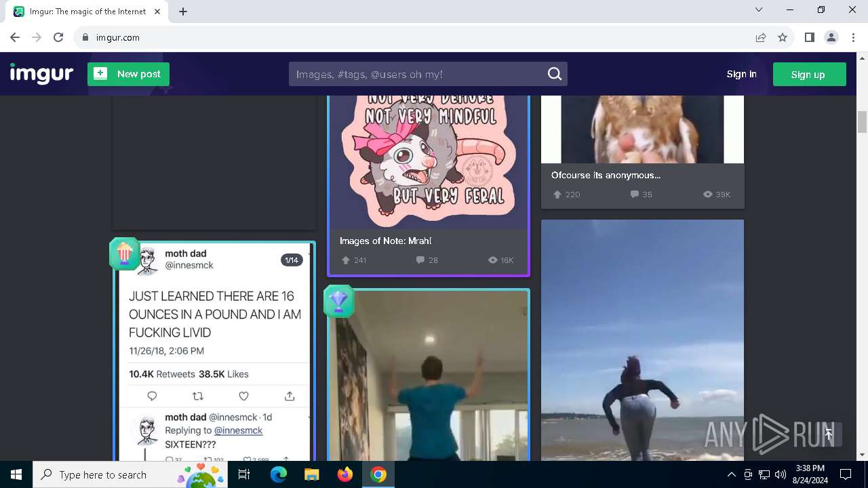Upvote arrow showing 220 points
The image size is (868, 488).
tap(557, 195)
